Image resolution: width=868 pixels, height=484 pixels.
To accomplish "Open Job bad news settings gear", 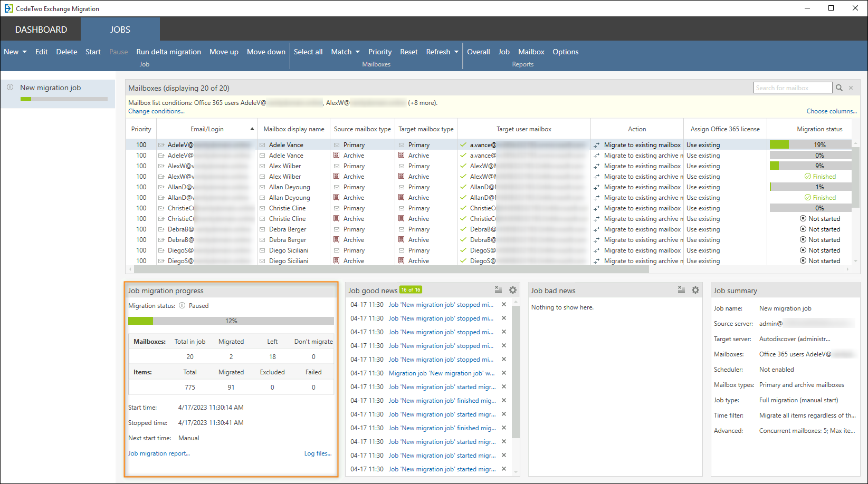I will (x=695, y=290).
